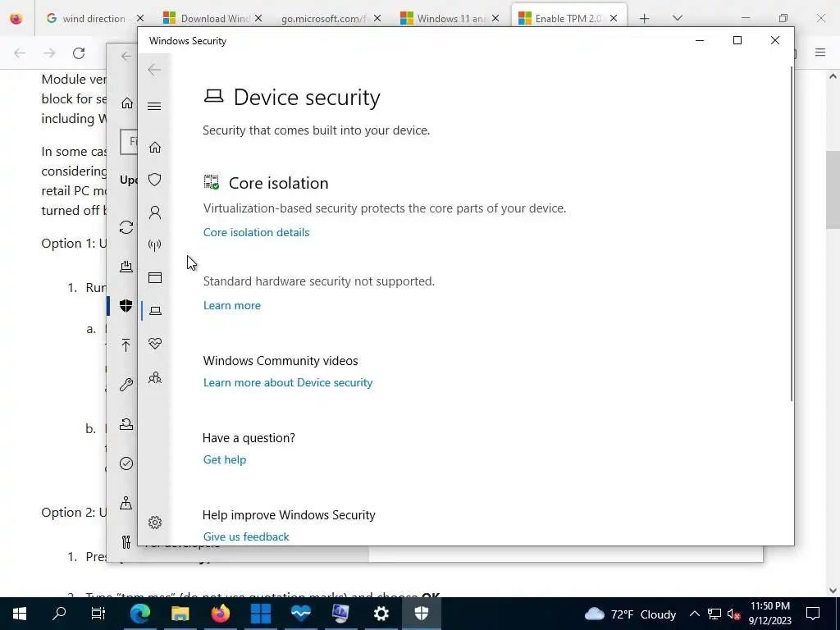Reload the Firefox page
This screenshot has width=840, height=630.
[x=79, y=53]
